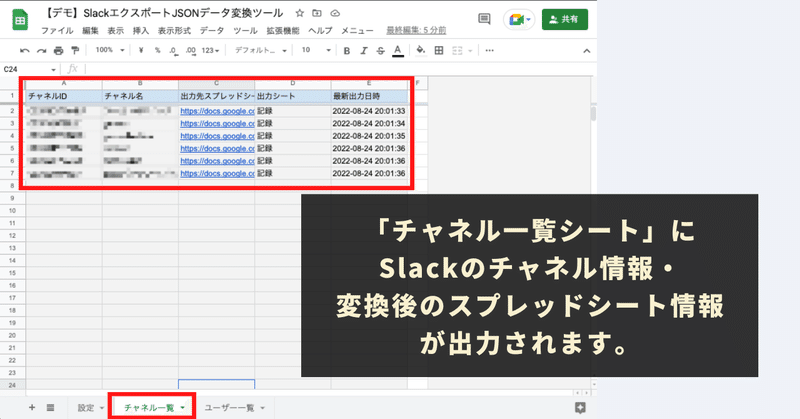This screenshot has width=800, height=419.
Task: Open the データ menu
Action: pyautogui.click(x=212, y=31)
